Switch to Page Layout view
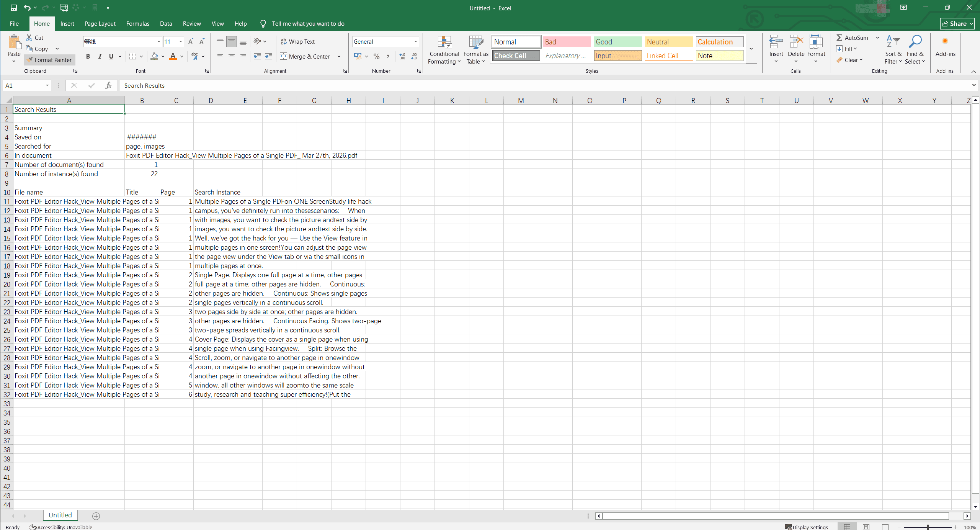The image size is (980, 530). point(866,527)
